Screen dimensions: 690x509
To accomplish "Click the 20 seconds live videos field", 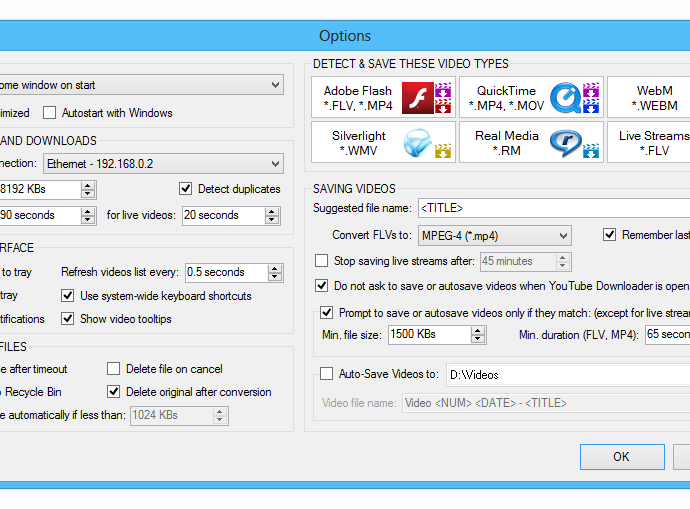I will pos(224,216).
